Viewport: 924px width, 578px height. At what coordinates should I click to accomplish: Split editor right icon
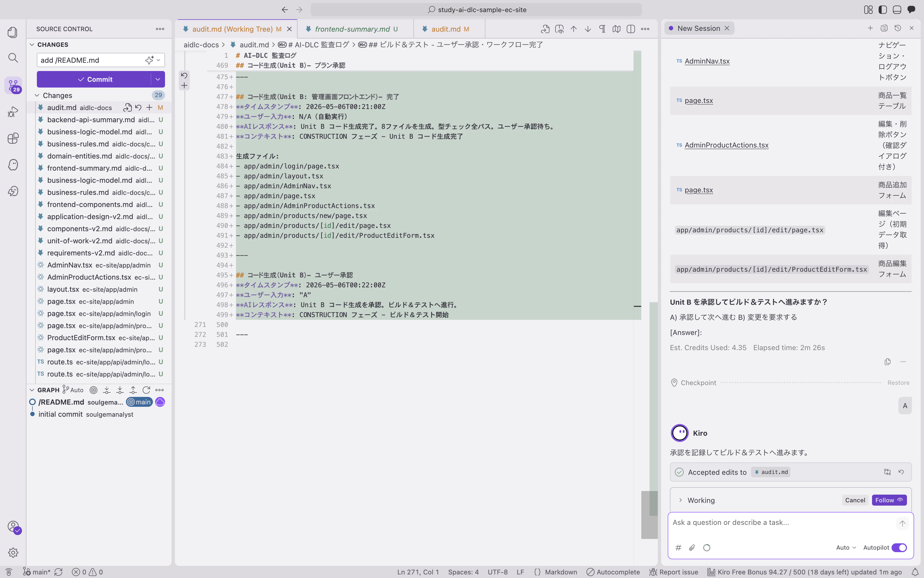tap(631, 29)
